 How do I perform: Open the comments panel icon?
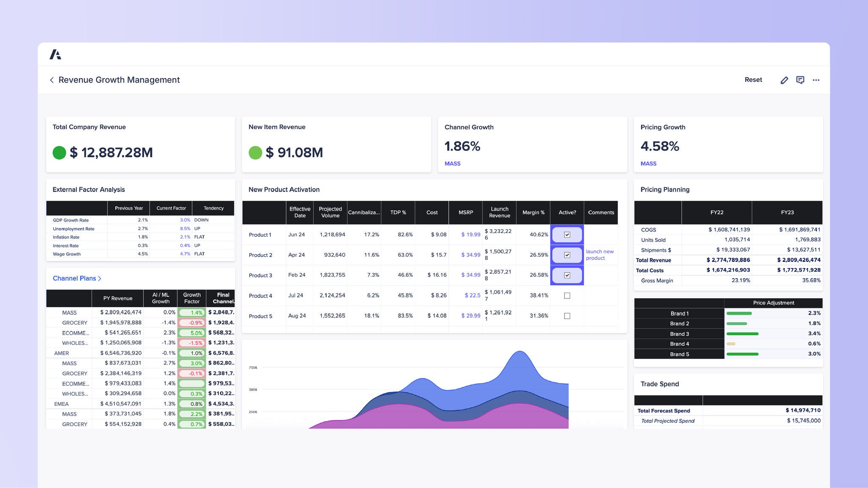801,80
